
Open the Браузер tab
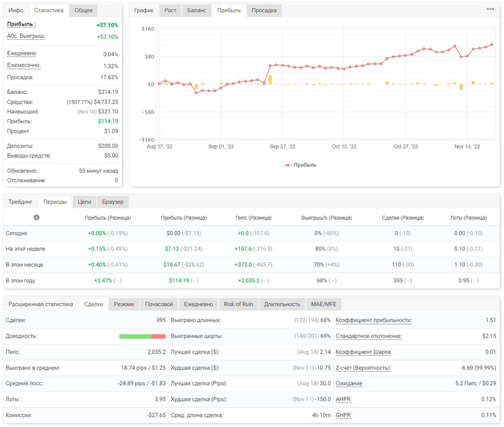point(113,202)
